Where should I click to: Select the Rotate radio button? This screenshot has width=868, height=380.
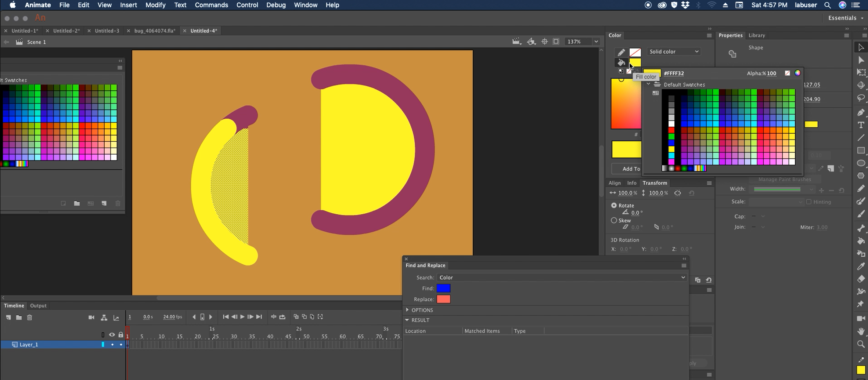[x=614, y=205]
